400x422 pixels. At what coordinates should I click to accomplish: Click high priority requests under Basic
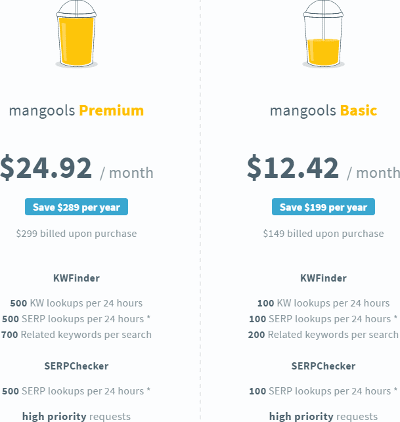tap(323, 417)
